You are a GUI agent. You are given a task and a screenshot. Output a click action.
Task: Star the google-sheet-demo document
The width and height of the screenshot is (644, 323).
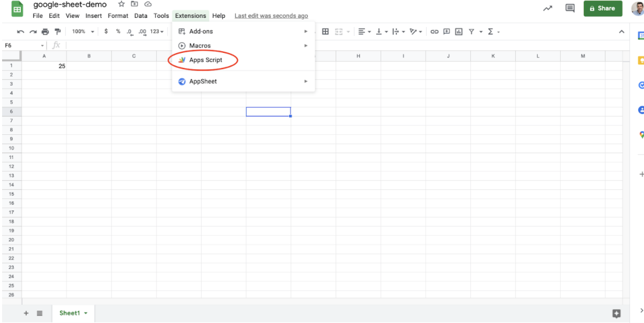pyautogui.click(x=121, y=4)
